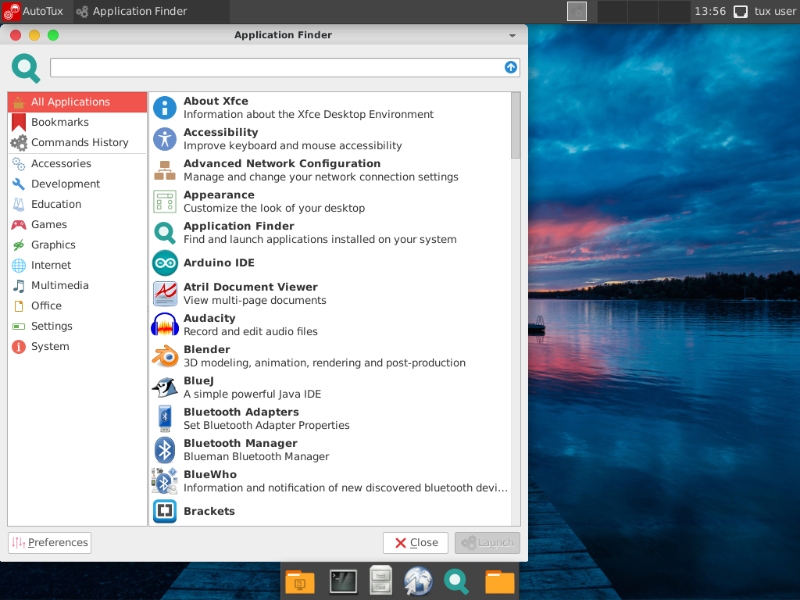
Task: Select 'A simple powerful Java IDE' text
Action: point(252,394)
